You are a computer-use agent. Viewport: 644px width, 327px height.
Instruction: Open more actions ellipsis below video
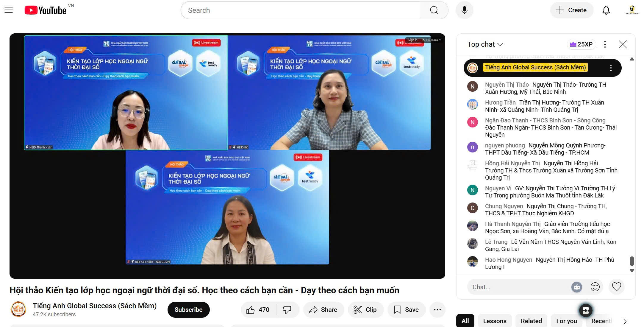[437, 310]
